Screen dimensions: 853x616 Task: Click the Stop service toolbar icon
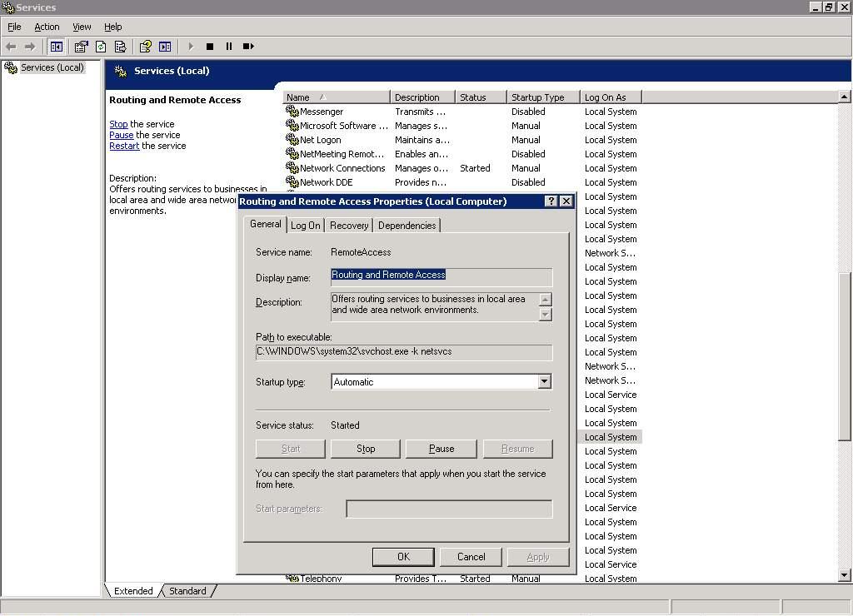[x=209, y=46]
